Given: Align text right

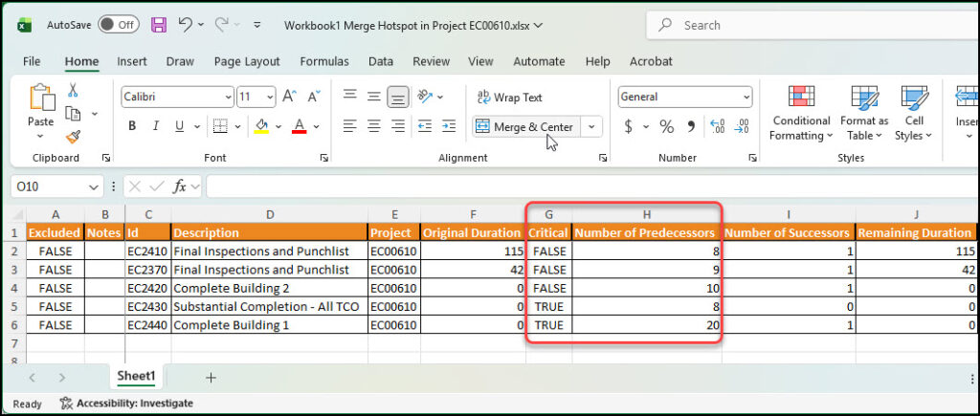Looking at the screenshot, I should (397, 126).
